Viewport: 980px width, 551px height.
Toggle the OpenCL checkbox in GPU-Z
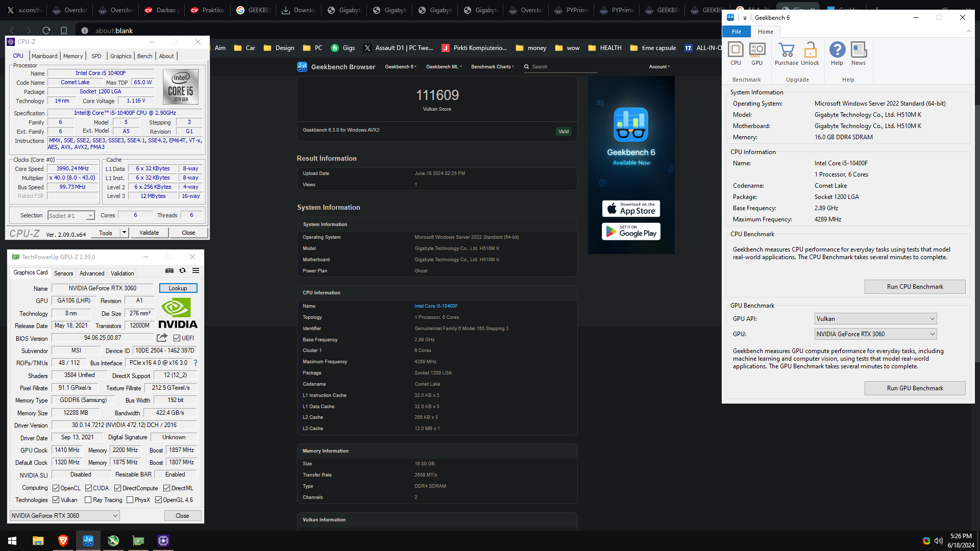click(56, 488)
